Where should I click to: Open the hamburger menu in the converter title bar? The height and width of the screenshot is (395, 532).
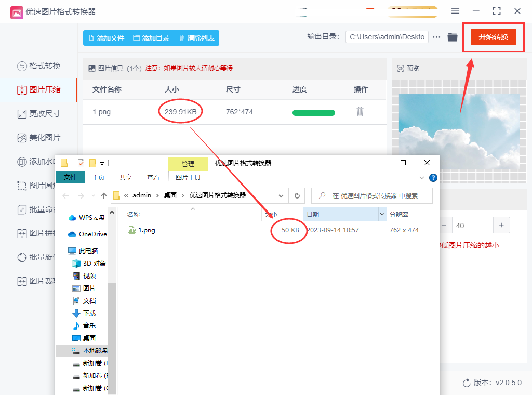(455, 11)
